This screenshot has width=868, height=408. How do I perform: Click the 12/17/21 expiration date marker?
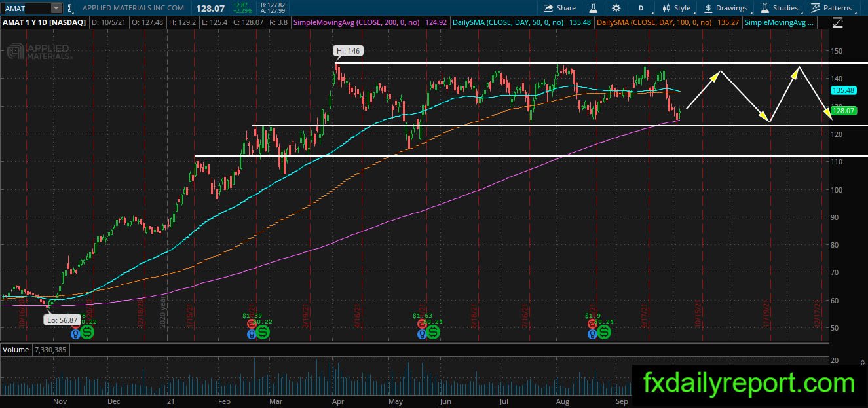pyautogui.click(x=817, y=314)
